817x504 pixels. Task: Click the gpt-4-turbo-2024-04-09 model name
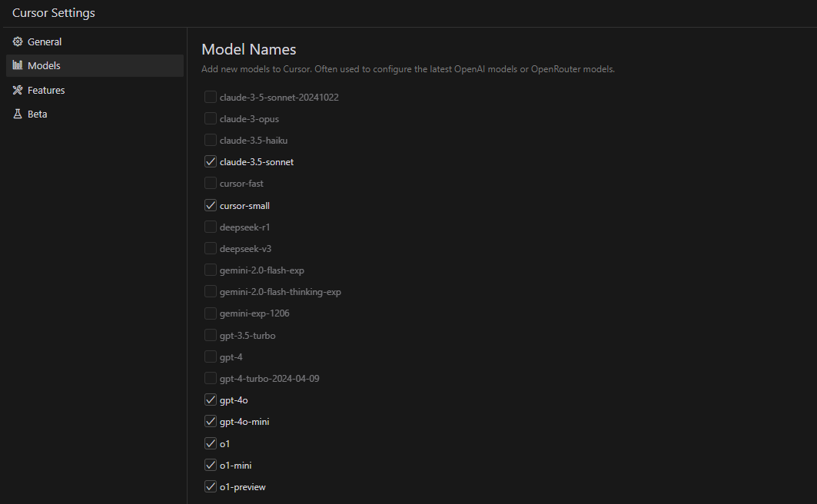click(x=269, y=379)
